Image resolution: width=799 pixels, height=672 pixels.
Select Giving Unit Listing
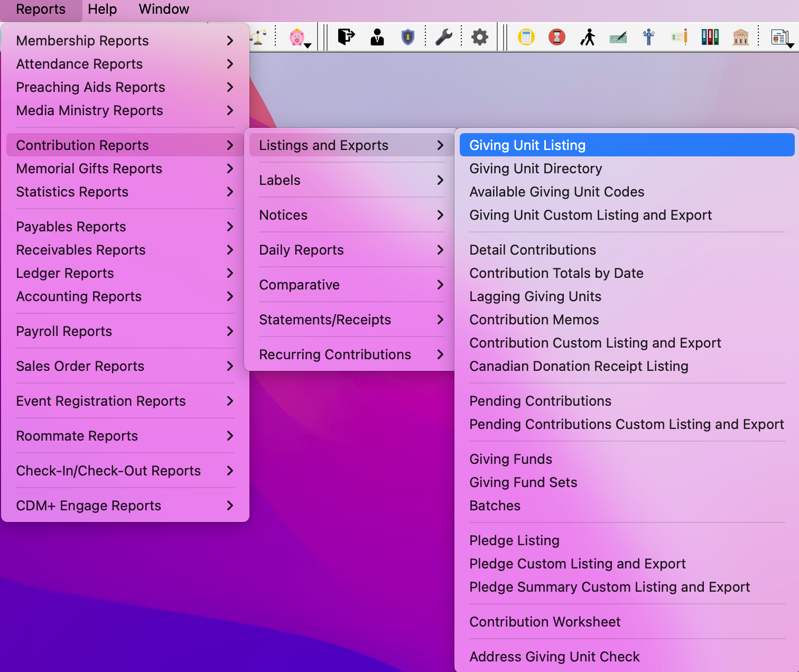[x=527, y=145]
